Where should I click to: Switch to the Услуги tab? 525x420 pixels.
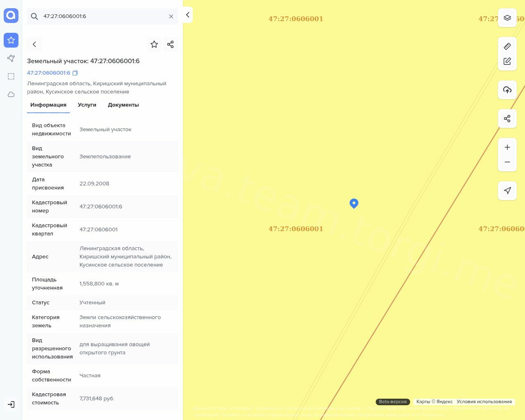[x=87, y=105]
